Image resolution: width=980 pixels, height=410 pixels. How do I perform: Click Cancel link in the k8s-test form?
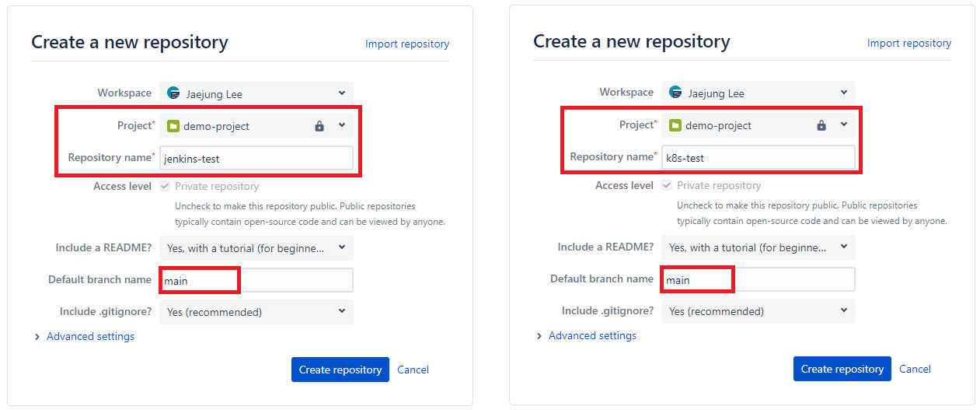click(915, 369)
